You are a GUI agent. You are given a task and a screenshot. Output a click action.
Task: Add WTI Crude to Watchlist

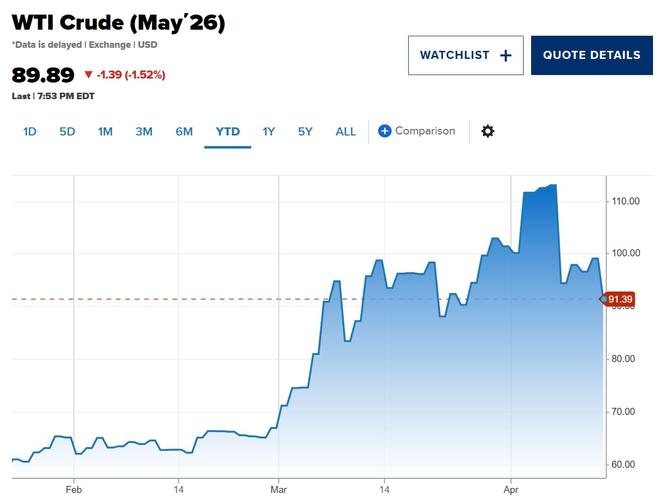point(466,55)
